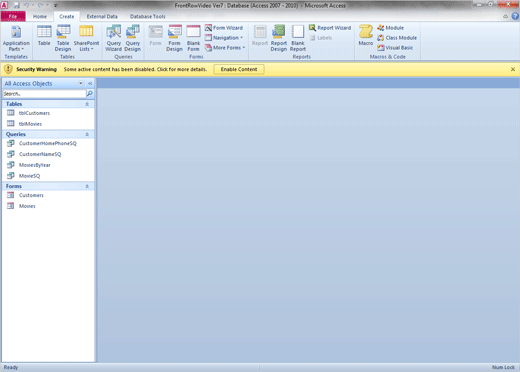Launch the Query Wizard
The height and width of the screenshot is (372, 520).
[114, 38]
